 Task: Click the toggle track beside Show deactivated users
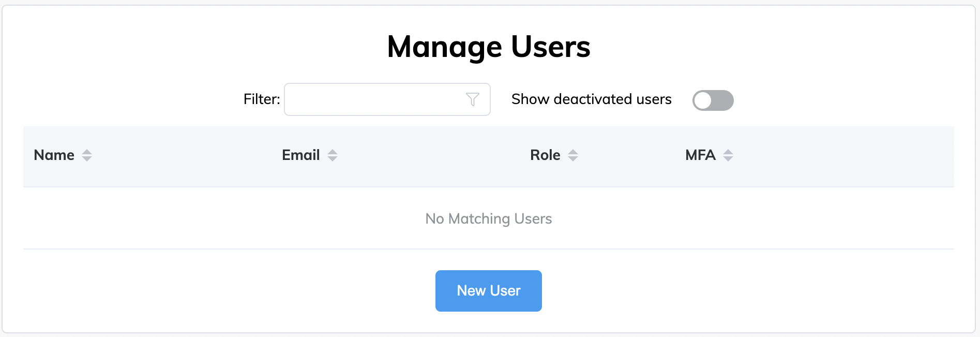(713, 100)
